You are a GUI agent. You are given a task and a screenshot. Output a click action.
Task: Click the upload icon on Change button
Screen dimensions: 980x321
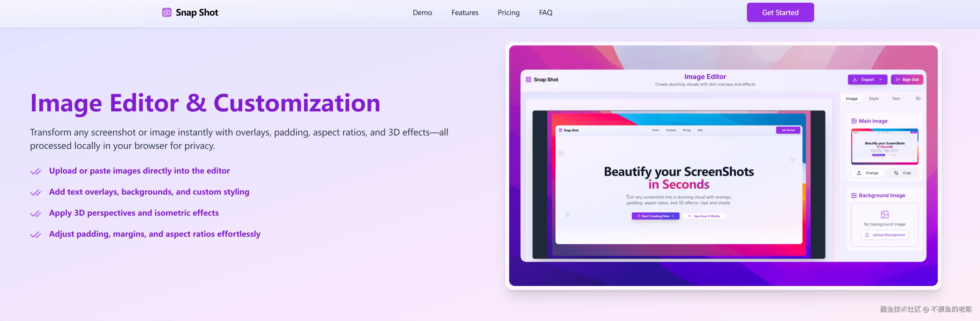[x=859, y=173]
